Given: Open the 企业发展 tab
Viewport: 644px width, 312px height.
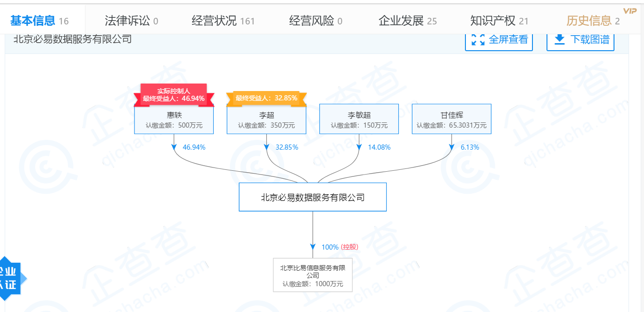Looking at the screenshot, I should pyautogui.click(x=407, y=21).
